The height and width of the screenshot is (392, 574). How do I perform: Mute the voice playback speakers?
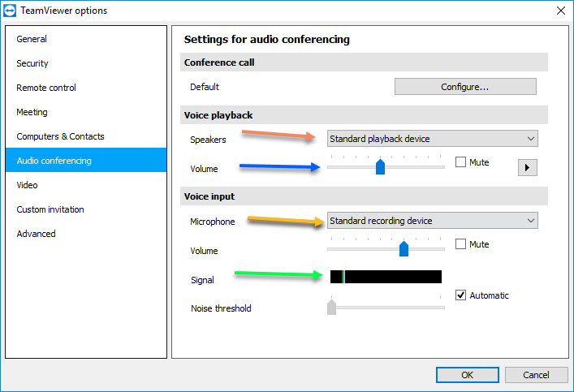click(x=460, y=162)
